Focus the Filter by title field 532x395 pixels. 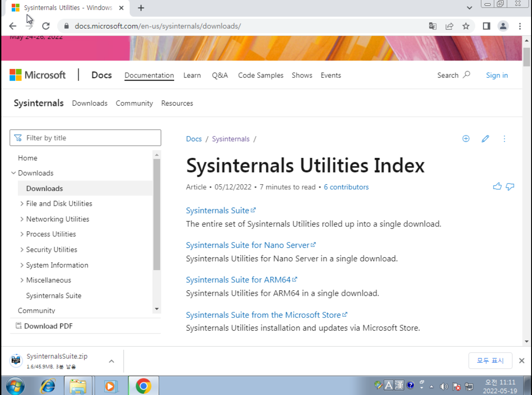point(85,138)
